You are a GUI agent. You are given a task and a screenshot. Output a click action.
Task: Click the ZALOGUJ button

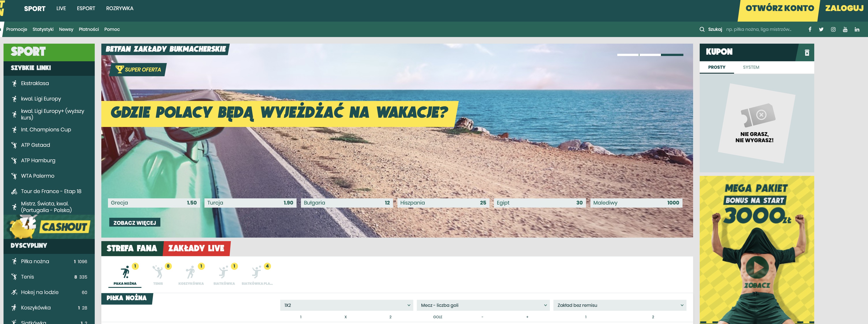pos(844,8)
